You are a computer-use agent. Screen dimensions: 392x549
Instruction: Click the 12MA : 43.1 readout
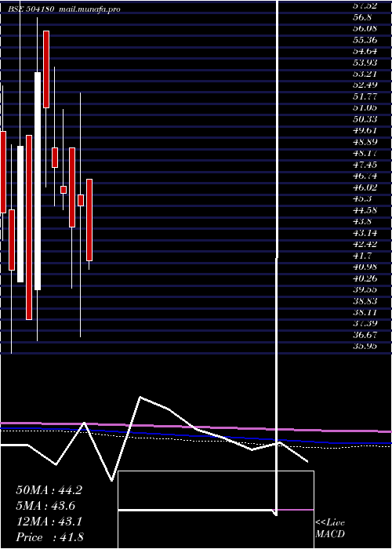49,522
